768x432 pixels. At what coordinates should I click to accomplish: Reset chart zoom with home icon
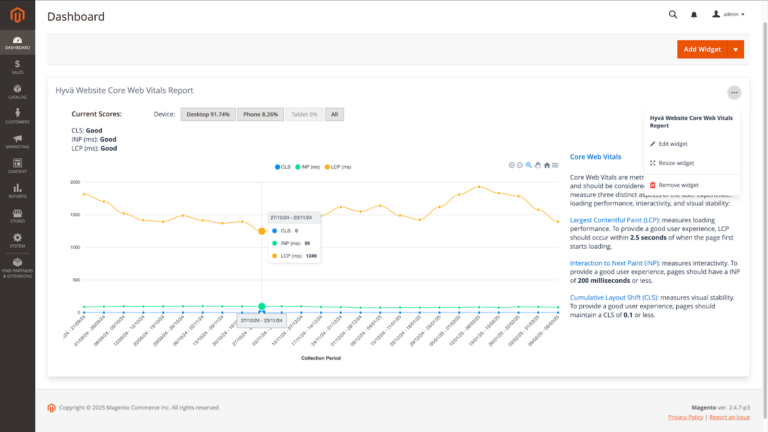click(x=547, y=166)
